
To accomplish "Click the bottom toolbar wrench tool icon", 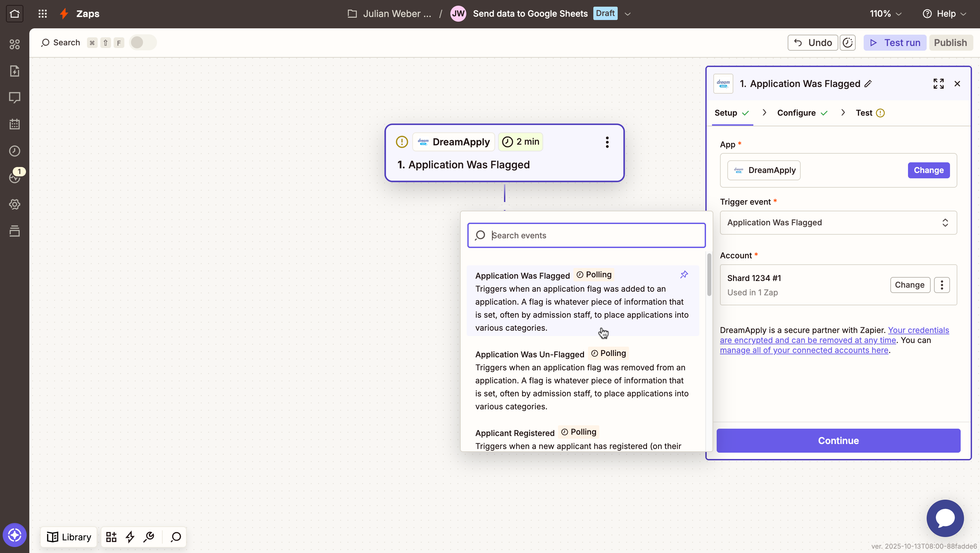I will tap(149, 537).
